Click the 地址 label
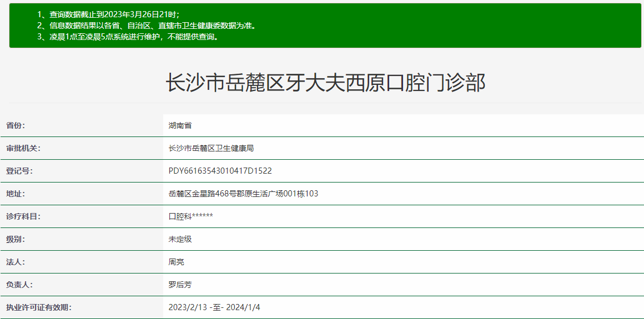This screenshot has height=319, width=644. tap(16, 194)
